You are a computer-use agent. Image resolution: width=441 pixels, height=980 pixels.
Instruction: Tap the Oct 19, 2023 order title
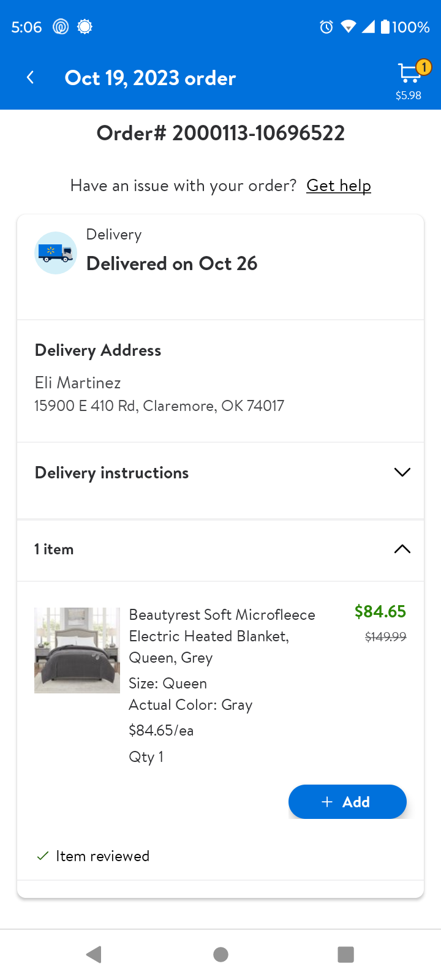[x=150, y=78]
